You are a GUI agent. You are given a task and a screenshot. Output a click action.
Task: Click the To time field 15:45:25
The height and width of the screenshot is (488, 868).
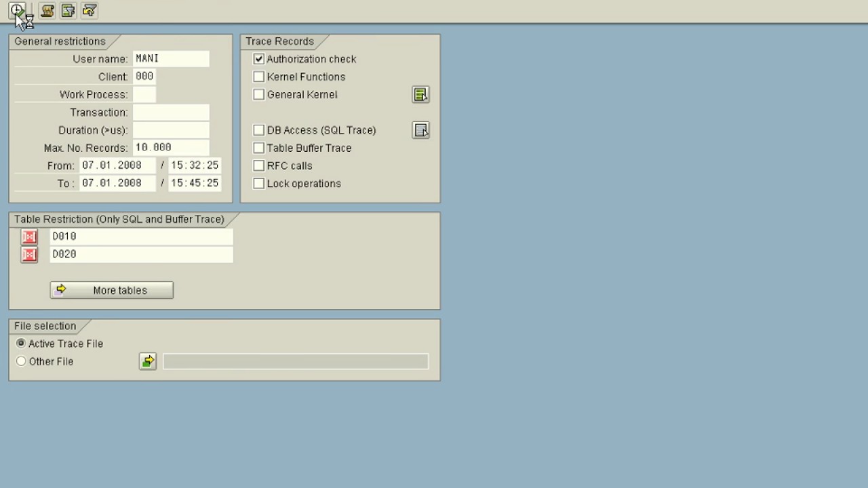195,183
